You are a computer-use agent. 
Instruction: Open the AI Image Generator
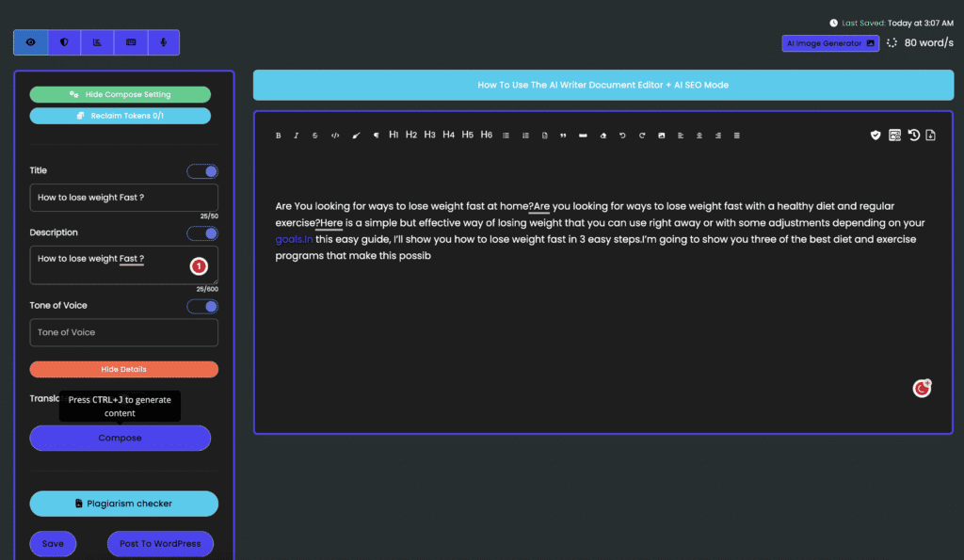[x=831, y=43]
